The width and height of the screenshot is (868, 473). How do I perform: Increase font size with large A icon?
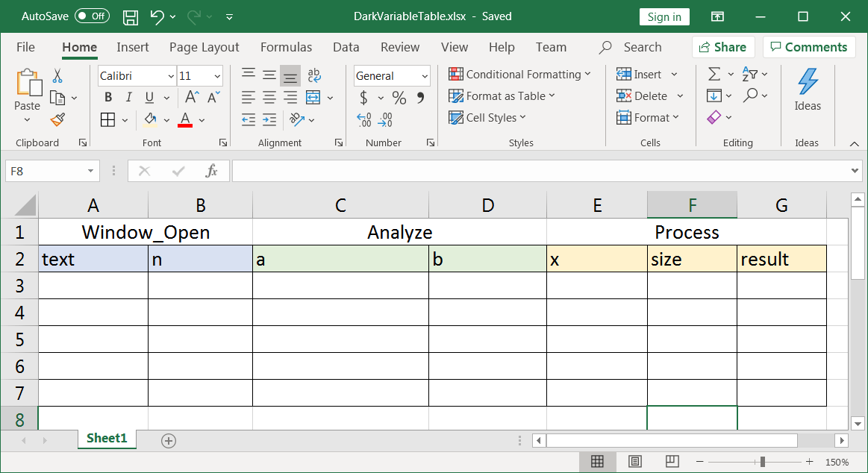(192, 98)
